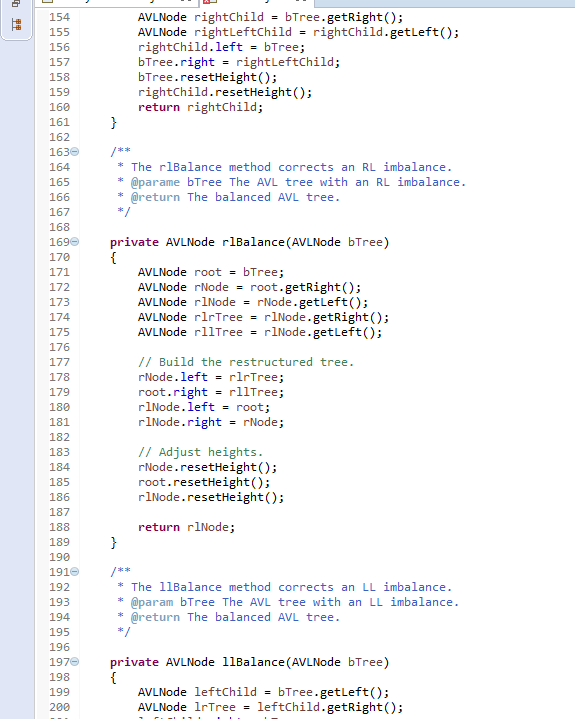Click 'rightChild.resetHeight();' line

click(225, 92)
